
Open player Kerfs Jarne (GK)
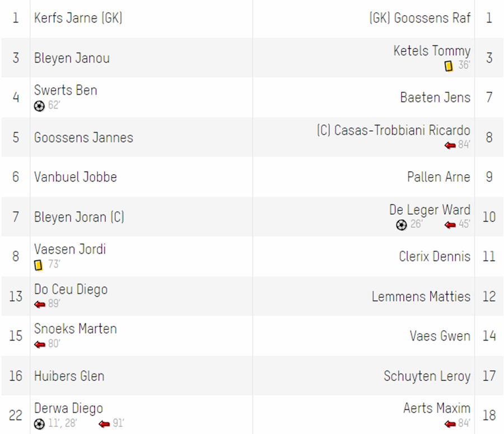[x=78, y=18]
